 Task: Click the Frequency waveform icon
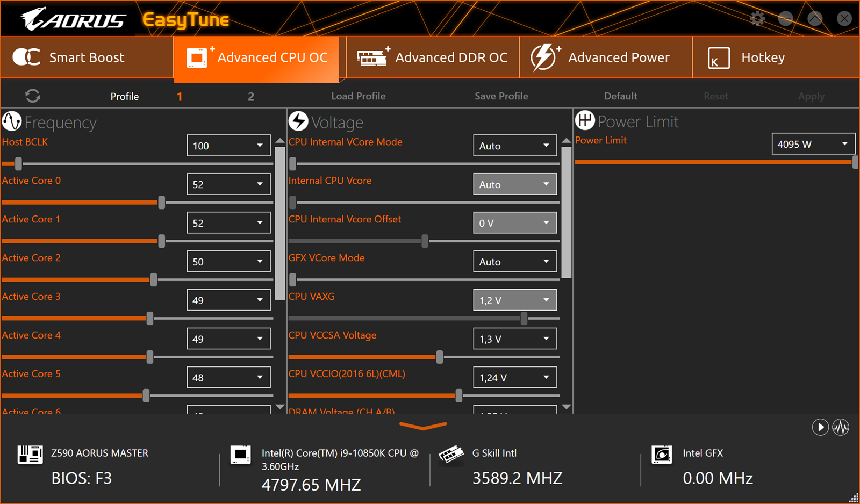point(12,121)
